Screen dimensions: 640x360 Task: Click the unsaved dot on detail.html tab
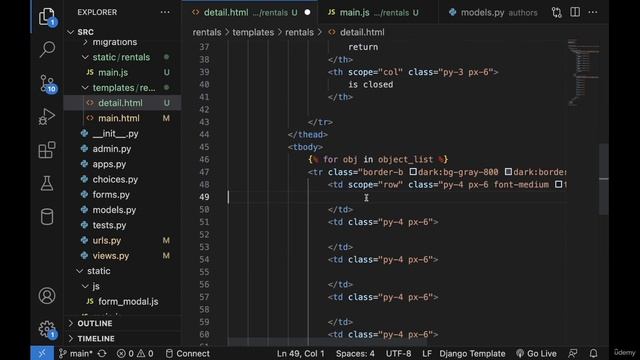307,13
